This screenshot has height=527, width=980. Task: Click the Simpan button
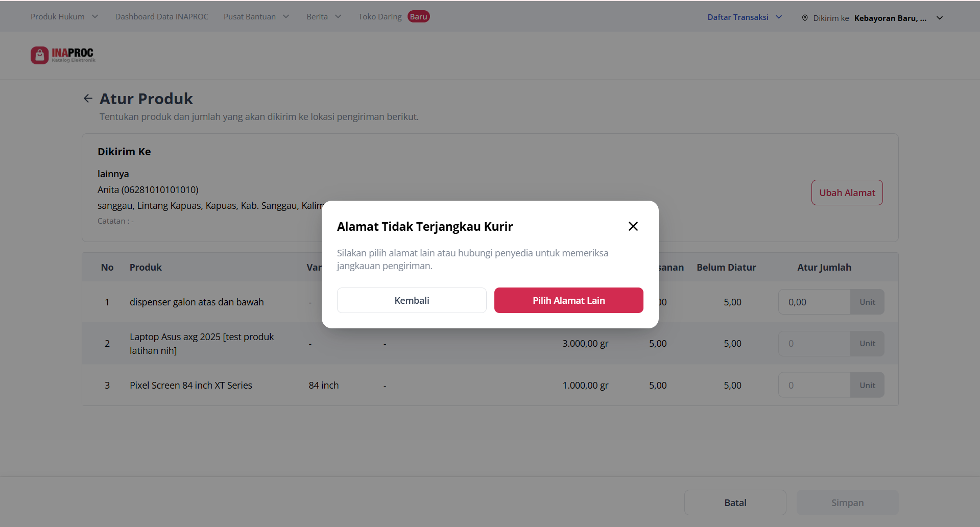(x=847, y=502)
